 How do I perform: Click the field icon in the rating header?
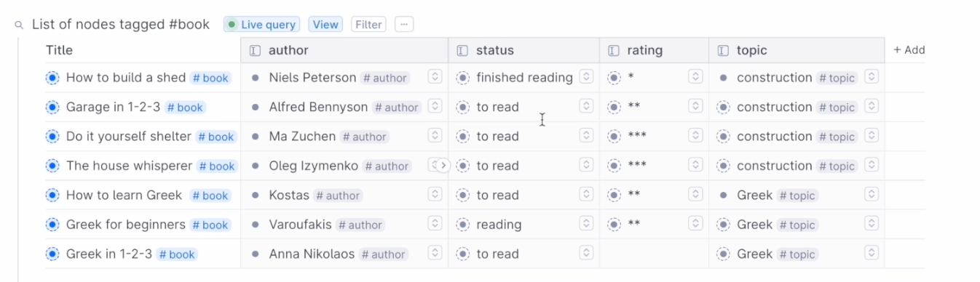[614, 50]
